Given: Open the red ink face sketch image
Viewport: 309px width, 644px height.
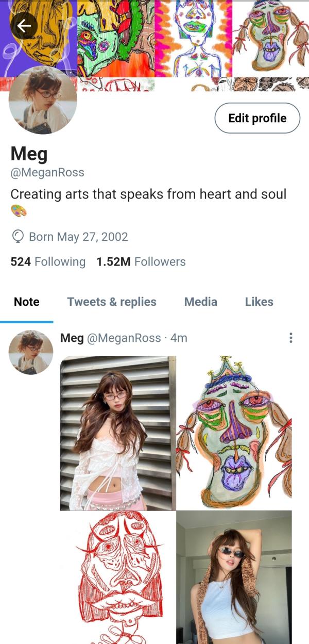Looking at the screenshot, I should pyautogui.click(x=118, y=577).
